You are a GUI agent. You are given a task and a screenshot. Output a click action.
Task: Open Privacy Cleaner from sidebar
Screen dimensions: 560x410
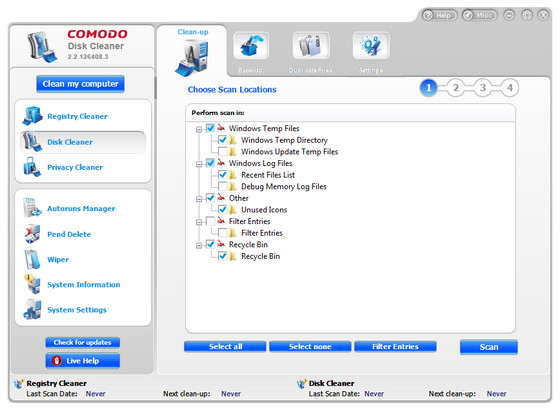click(75, 167)
